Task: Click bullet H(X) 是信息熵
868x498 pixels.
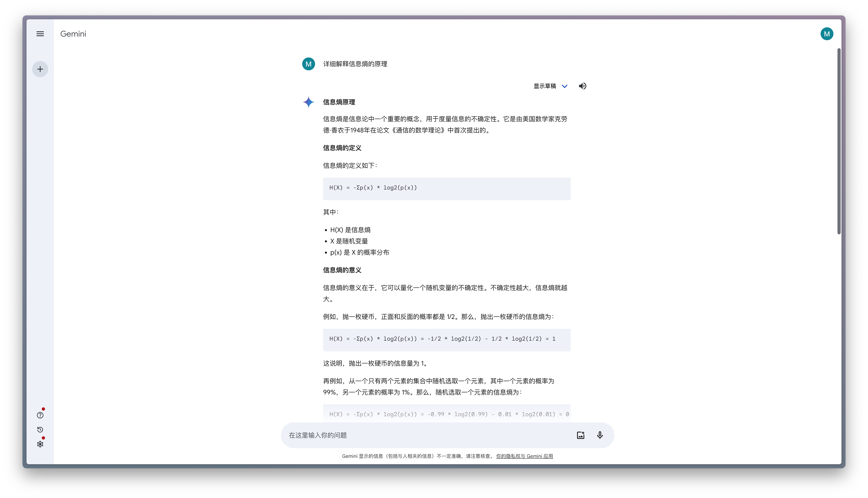Action: (350, 230)
